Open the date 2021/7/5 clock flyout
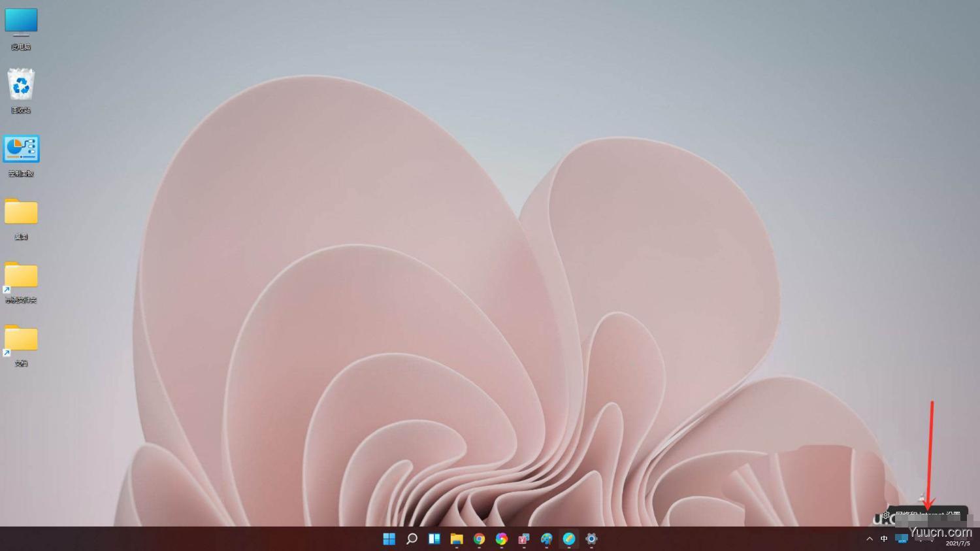Screen dimensions: 980x551 point(958,543)
